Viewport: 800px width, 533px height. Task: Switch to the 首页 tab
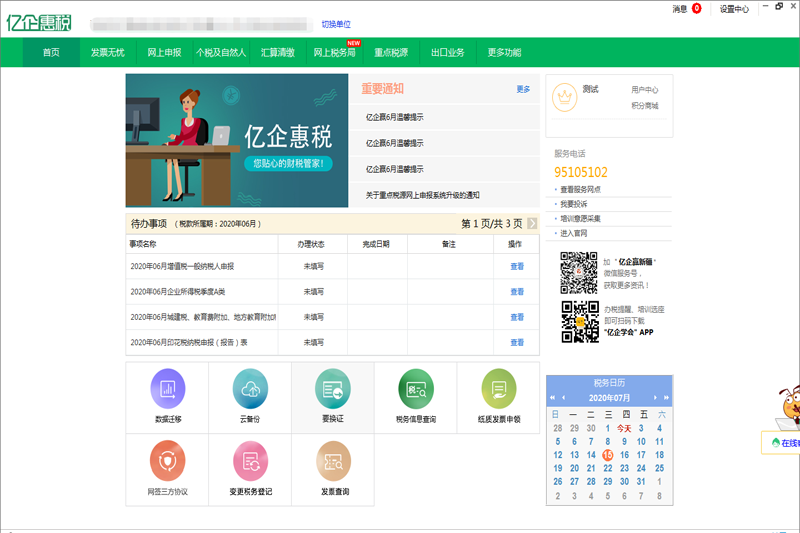point(51,52)
